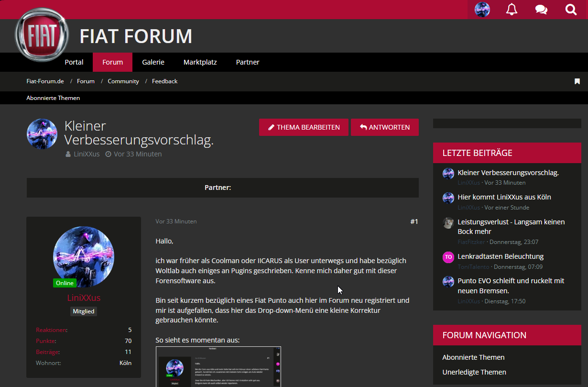Viewport: 588px width, 387px height.
Task: Toggle the bookmark icon in breadcrumb bar
Action: 577,81
